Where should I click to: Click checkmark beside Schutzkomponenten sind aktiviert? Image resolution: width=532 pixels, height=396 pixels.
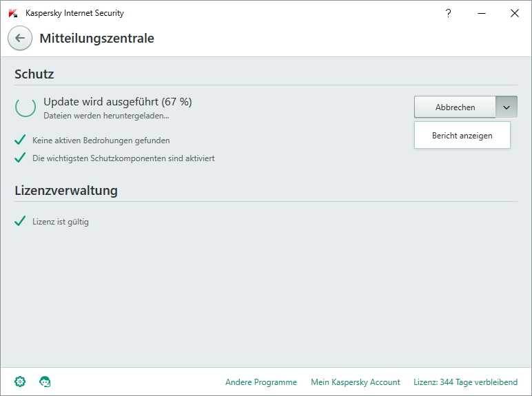point(20,157)
